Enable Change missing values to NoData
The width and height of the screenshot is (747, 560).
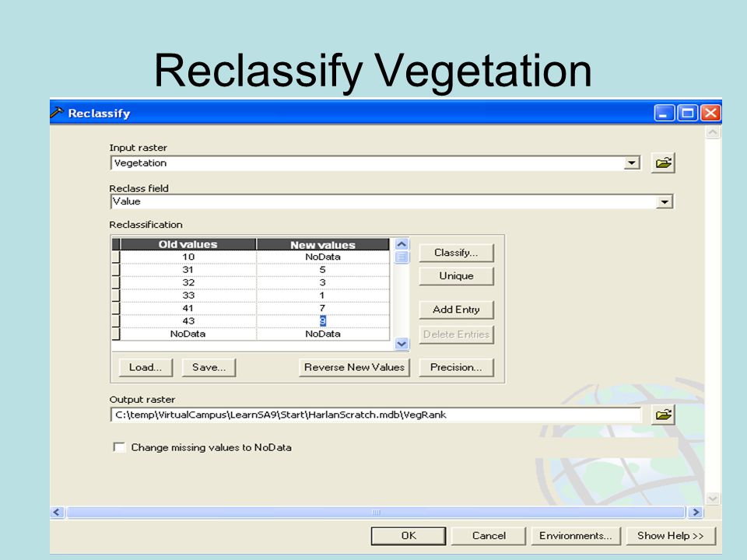(119, 447)
